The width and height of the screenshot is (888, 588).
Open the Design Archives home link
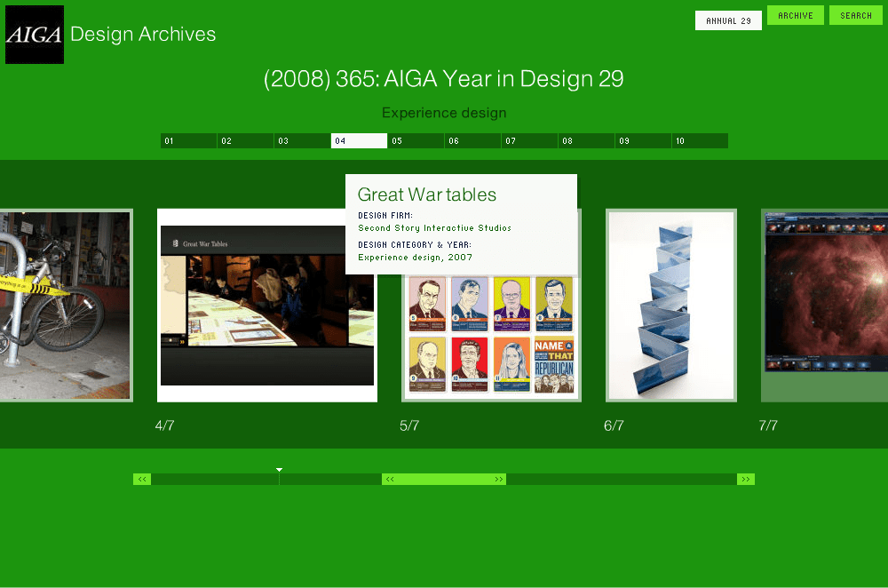[143, 34]
